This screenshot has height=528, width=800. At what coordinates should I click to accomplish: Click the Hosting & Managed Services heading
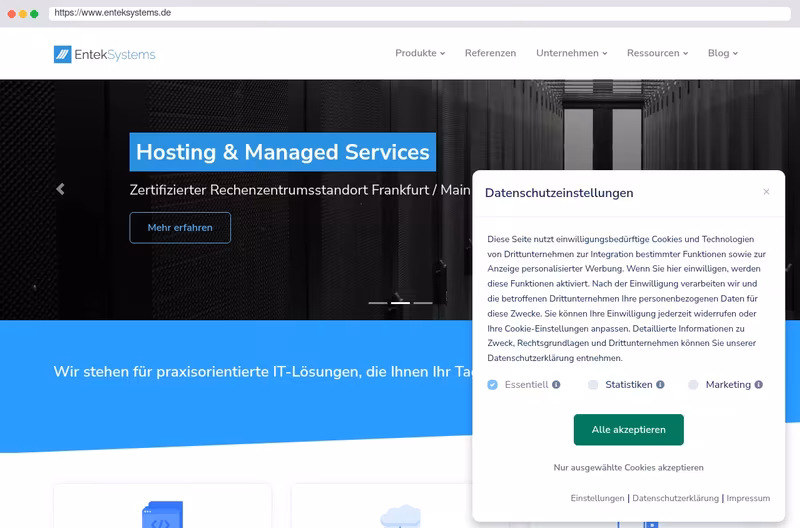(x=283, y=152)
